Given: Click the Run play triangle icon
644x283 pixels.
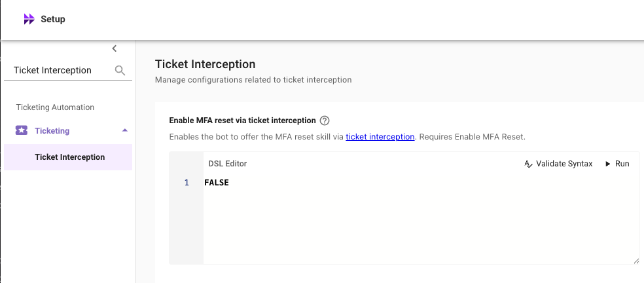Looking at the screenshot, I should (x=608, y=164).
